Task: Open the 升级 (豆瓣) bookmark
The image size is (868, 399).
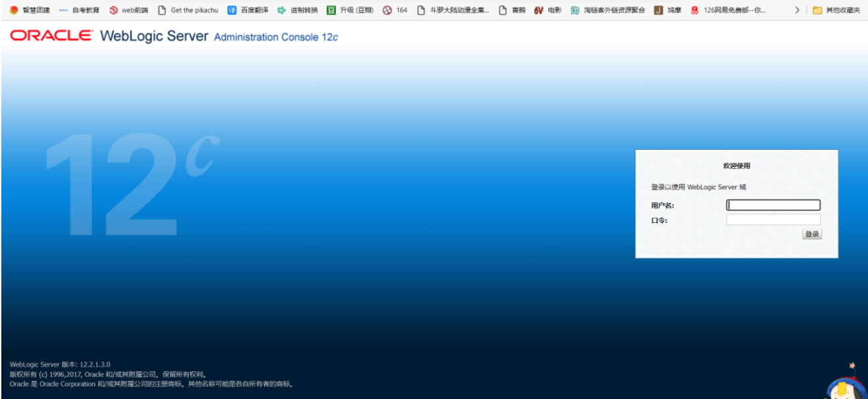Action: click(351, 11)
